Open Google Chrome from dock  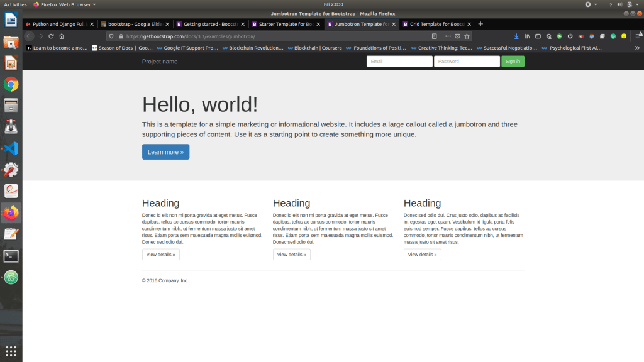11,84
